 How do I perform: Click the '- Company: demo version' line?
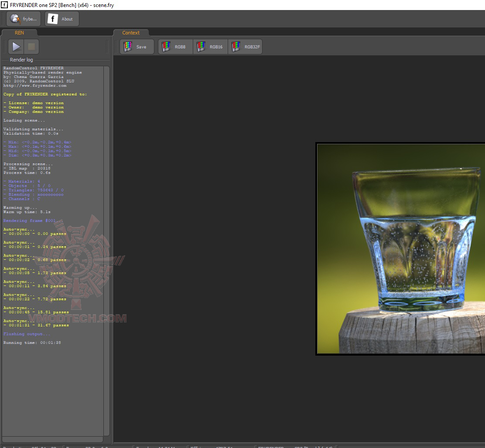click(x=34, y=112)
